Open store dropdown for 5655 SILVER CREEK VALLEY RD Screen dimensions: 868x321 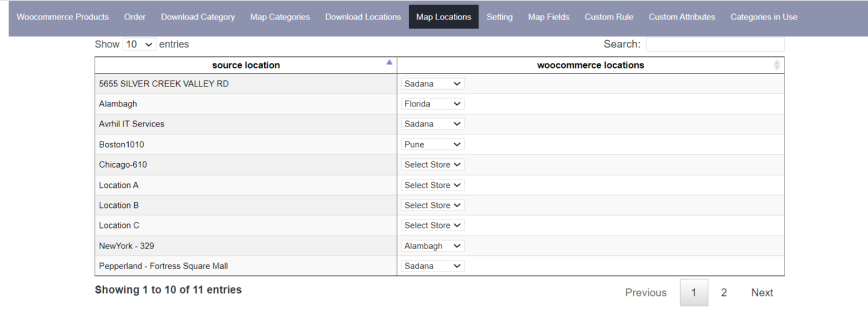click(x=433, y=84)
